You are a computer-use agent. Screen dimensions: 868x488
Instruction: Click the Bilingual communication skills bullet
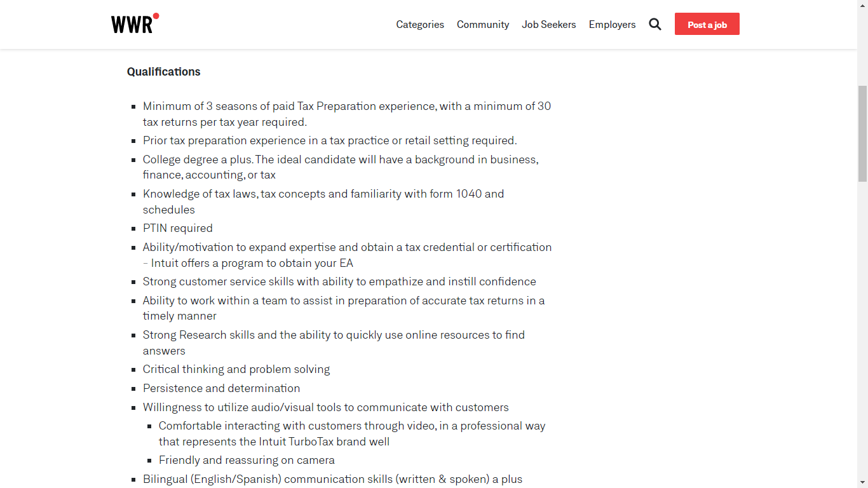(x=332, y=479)
